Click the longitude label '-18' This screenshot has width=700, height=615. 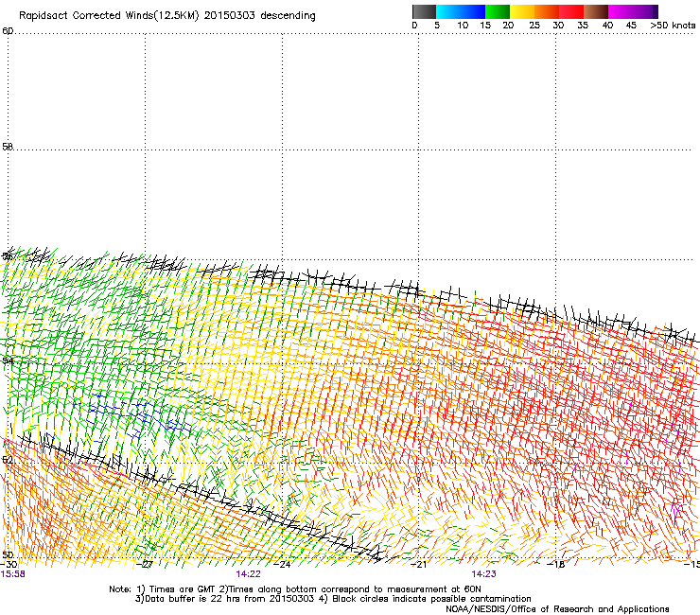tap(556, 565)
